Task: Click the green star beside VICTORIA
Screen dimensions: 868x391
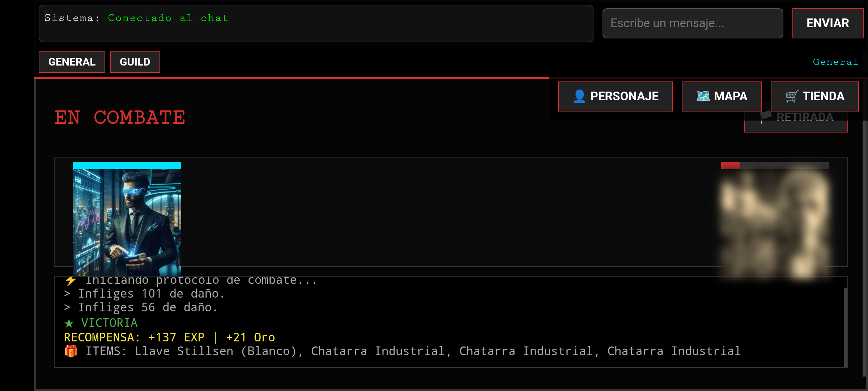Action: coord(69,323)
